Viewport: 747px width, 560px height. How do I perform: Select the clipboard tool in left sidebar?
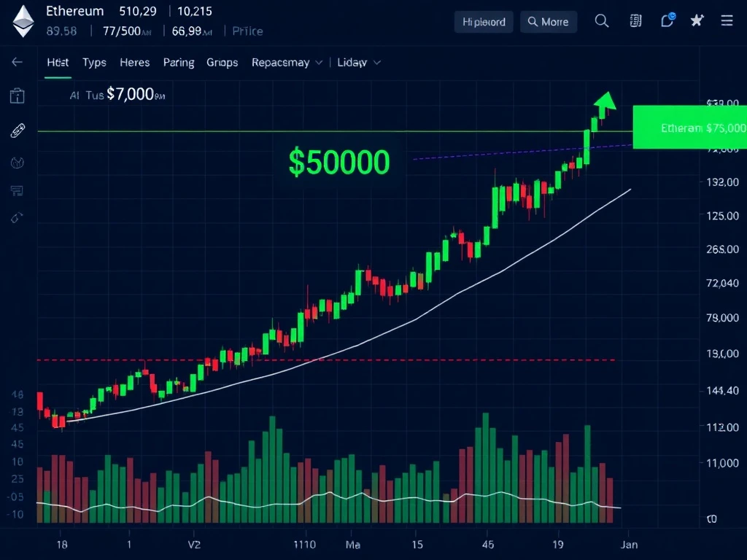pos(18,96)
